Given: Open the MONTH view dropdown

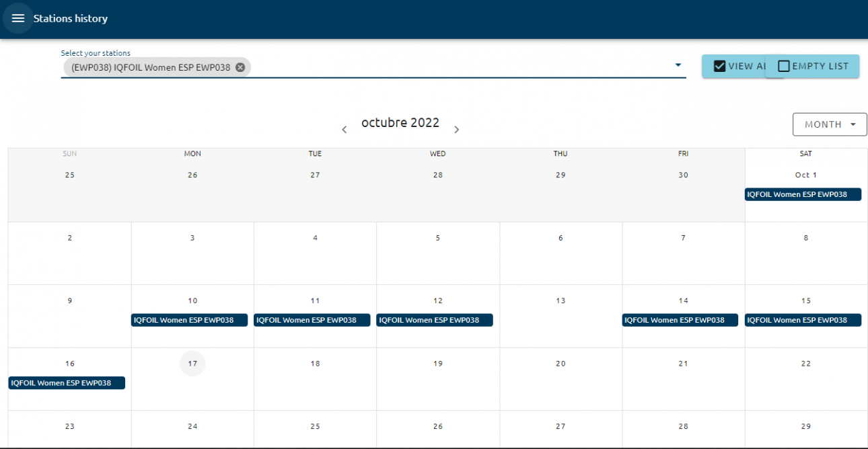Looking at the screenshot, I should click(830, 124).
